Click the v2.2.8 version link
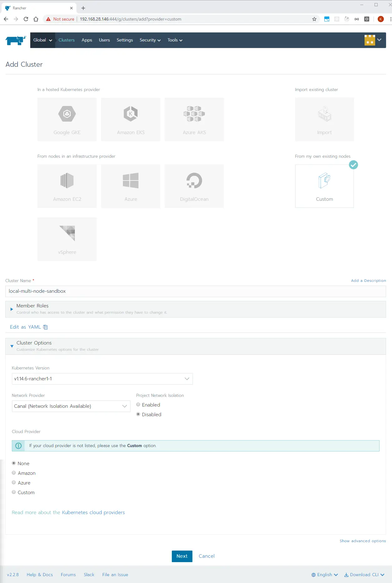 coord(13,575)
